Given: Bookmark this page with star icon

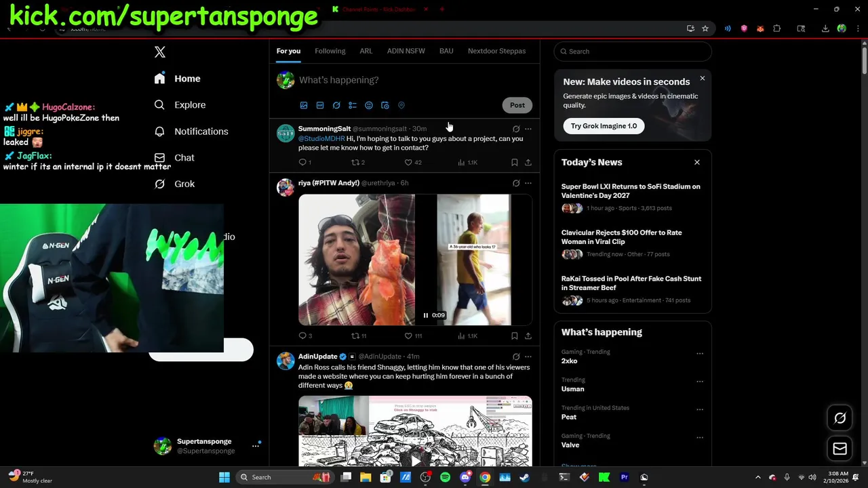Looking at the screenshot, I should tap(705, 28).
